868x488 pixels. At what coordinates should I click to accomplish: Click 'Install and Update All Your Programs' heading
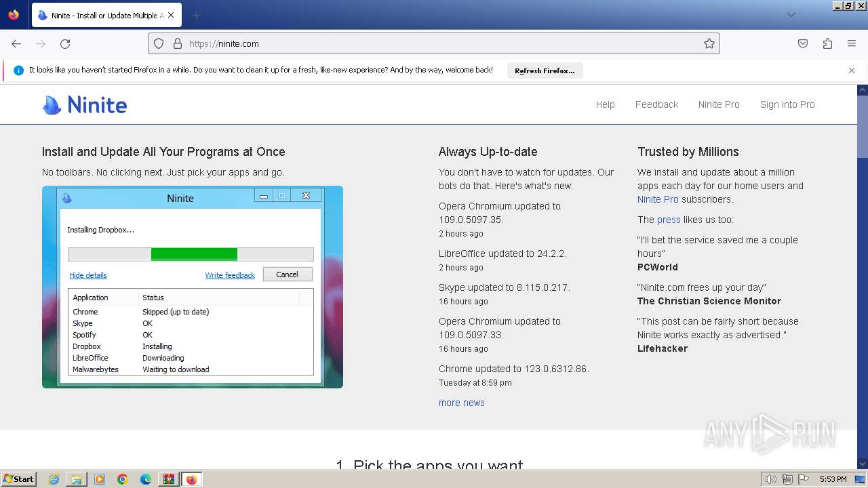[x=163, y=152]
